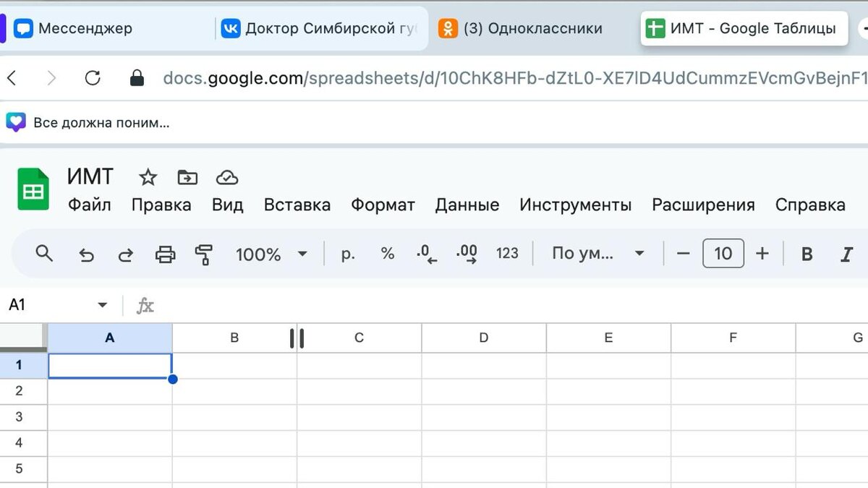Click the font size field showing 10

point(723,254)
